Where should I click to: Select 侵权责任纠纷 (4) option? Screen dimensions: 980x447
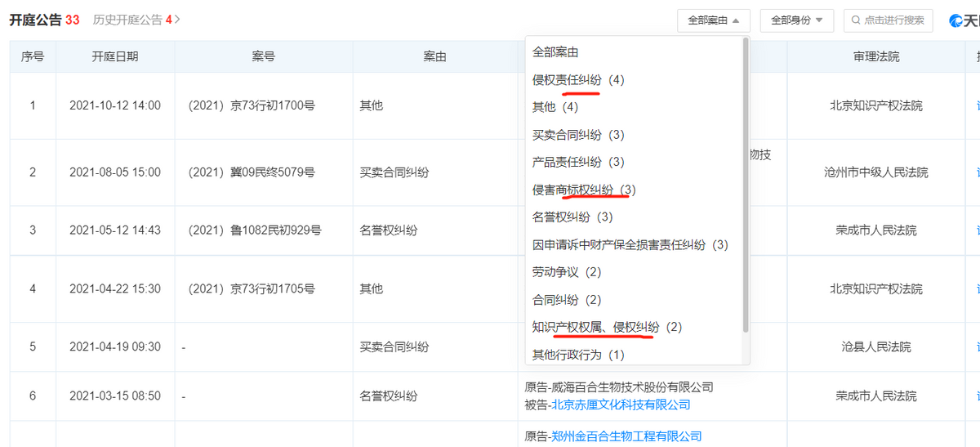click(578, 79)
